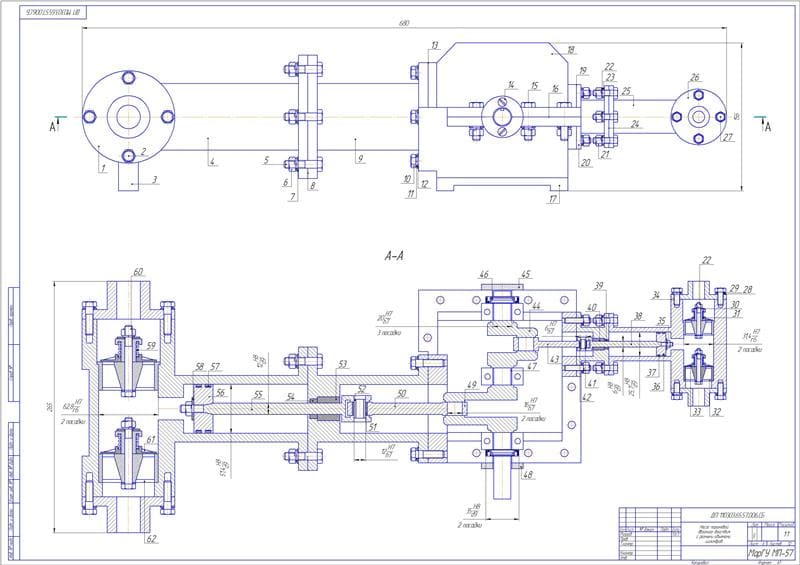Click part callout "62" at the bottom port
Viewport: 800px width, 565px height.
(x=151, y=538)
